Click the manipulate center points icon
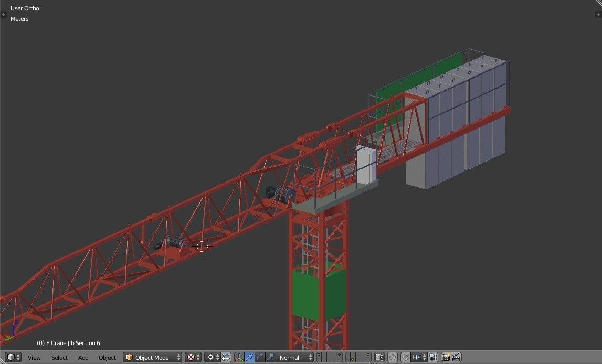 click(x=226, y=357)
